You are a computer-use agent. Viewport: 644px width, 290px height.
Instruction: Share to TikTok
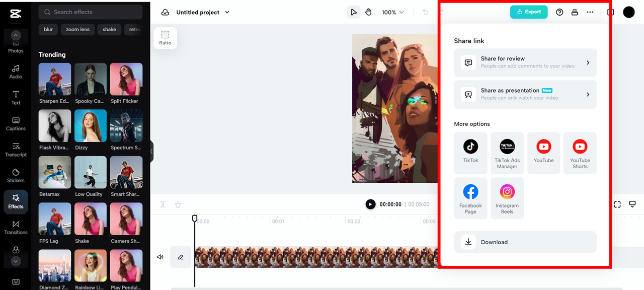[471, 153]
